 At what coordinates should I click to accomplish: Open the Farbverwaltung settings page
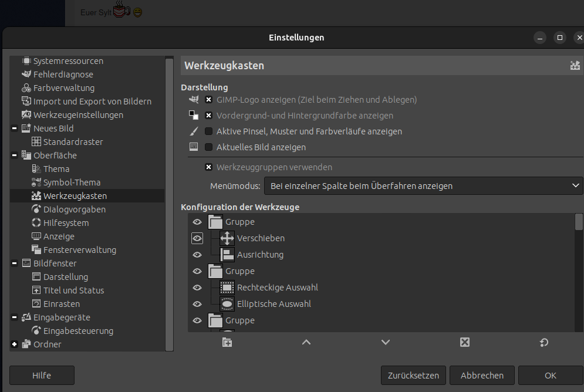63,88
